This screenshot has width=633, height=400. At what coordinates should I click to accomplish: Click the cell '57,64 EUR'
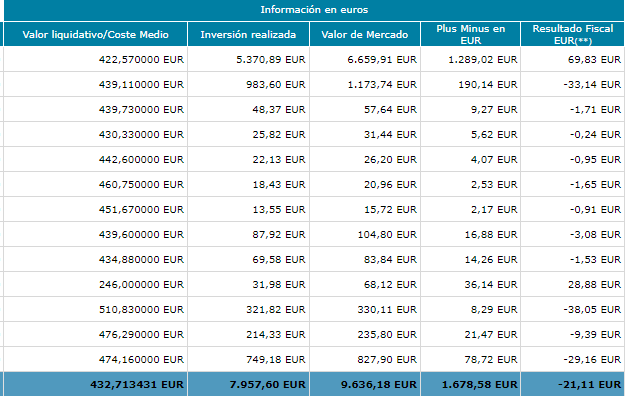[365, 109]
